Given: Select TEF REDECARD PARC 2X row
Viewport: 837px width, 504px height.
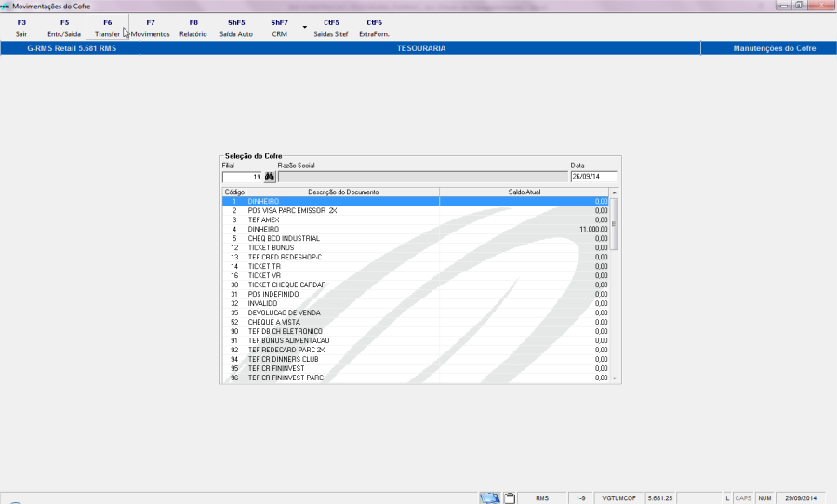Looking at the screenshot, I should pyautogui.click(x=416, y=350).
